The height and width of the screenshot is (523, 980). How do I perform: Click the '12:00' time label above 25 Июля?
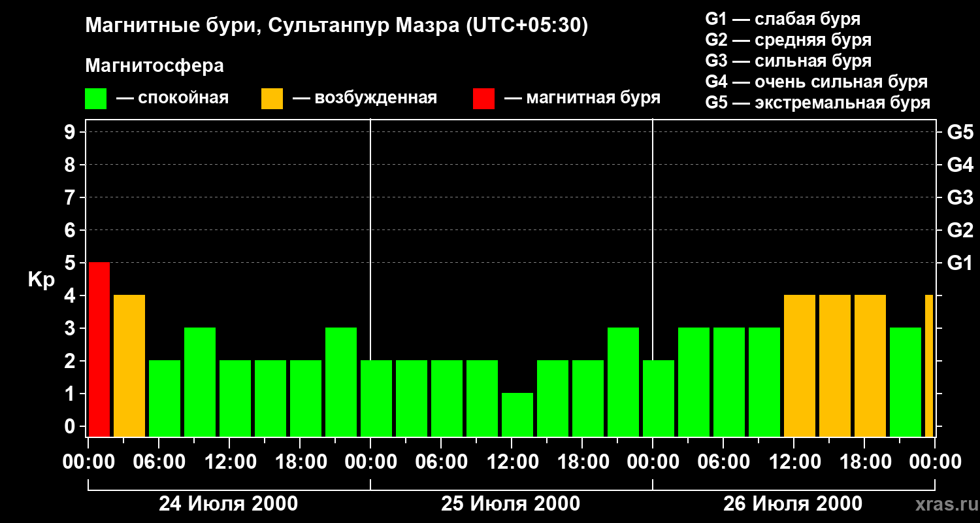[x=512, y=462]
